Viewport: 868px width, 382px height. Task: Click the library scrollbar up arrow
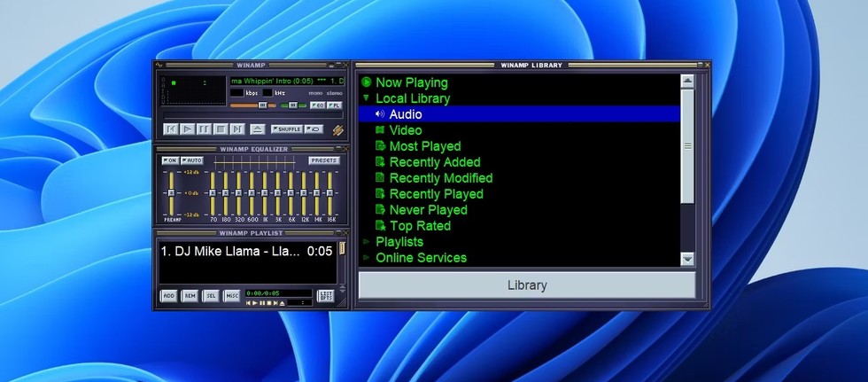click(x=687, y=82)
